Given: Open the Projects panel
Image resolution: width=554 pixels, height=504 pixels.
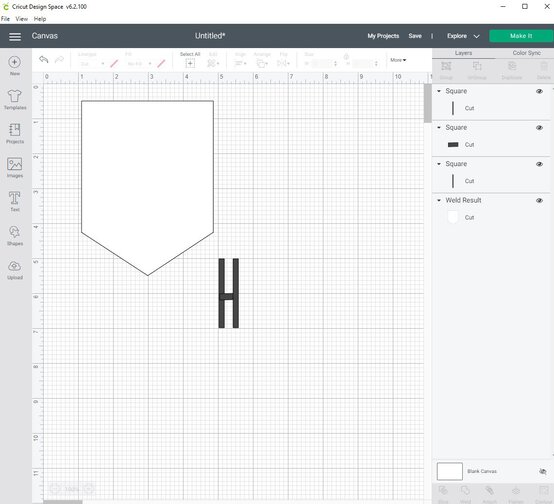Looking at the screenshot, I should point(15,133).
